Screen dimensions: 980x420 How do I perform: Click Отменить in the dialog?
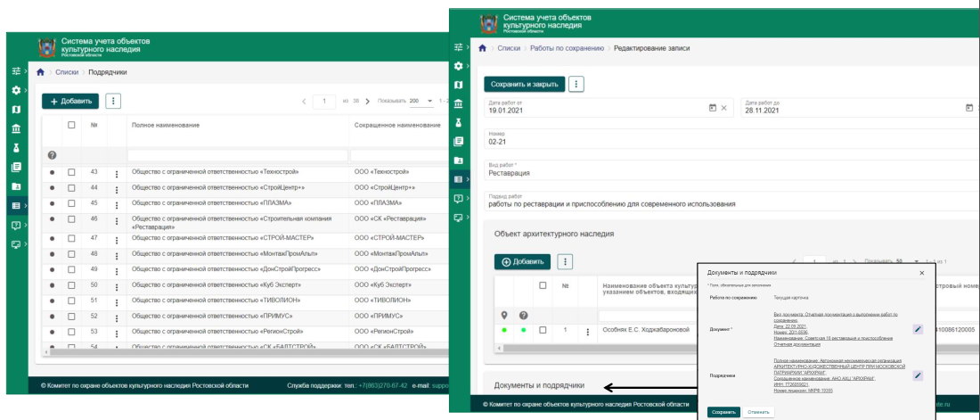point(758,412)
